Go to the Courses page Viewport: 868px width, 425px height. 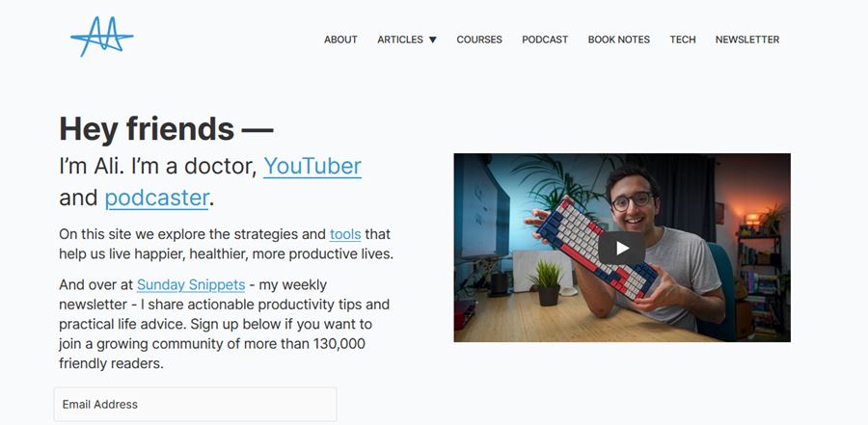[x=479, y=40]
